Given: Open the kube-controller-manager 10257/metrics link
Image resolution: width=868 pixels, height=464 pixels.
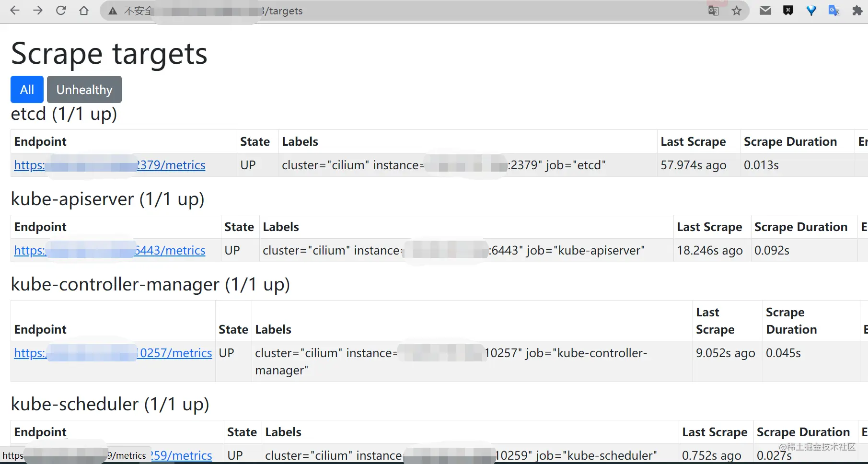Looking at the screenshot, I should point(113,353).
